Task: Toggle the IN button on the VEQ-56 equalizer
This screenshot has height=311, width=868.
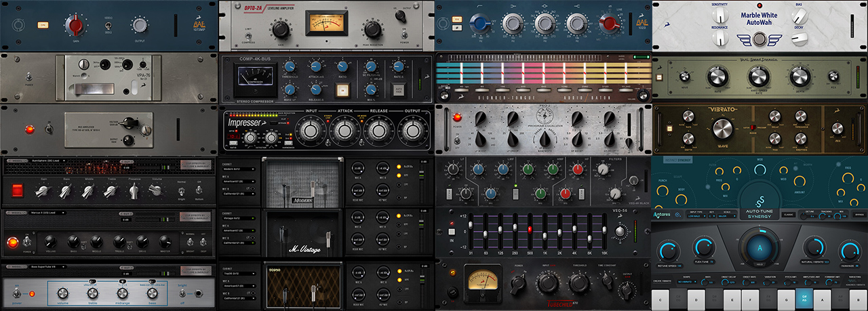Action: click(452, 232)
